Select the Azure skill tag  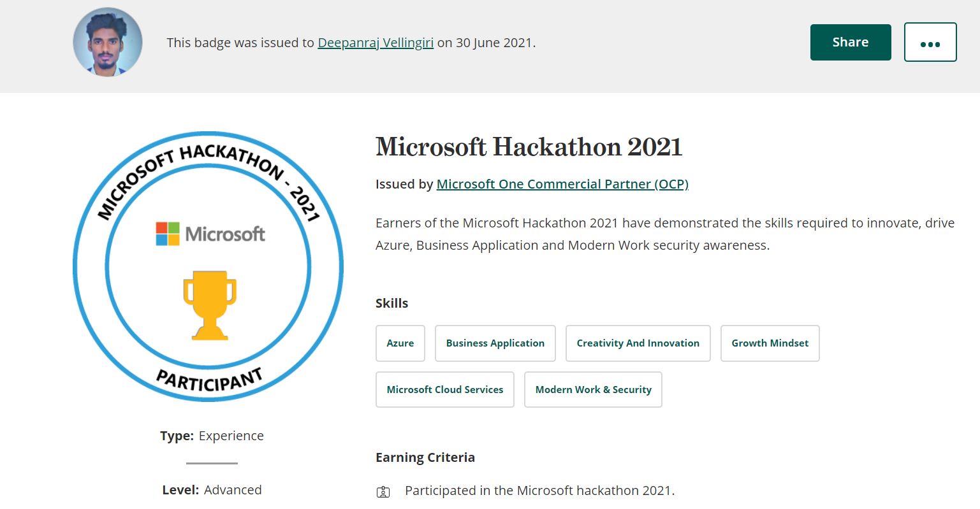pyautogui.click(x=400, y=343)
